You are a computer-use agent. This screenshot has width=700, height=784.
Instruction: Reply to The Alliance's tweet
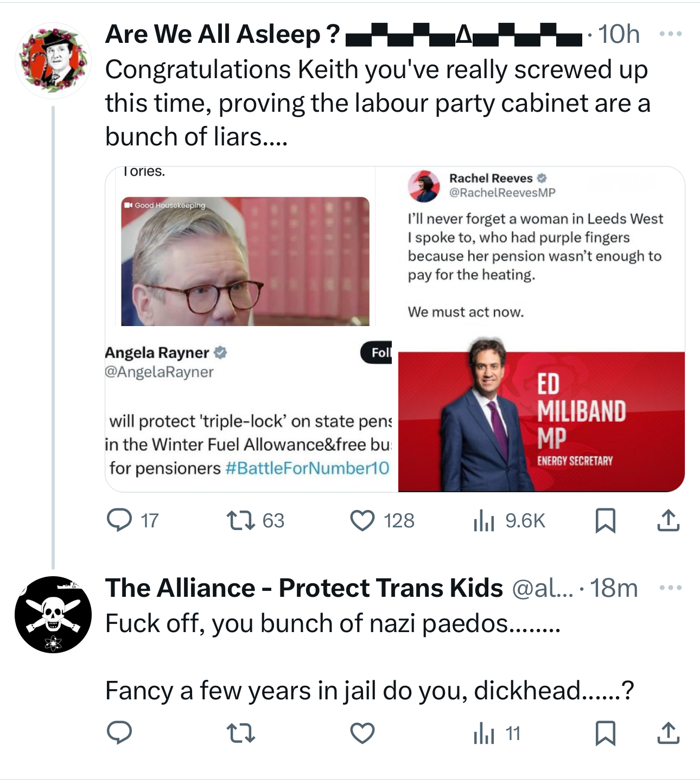pos(119,734)
